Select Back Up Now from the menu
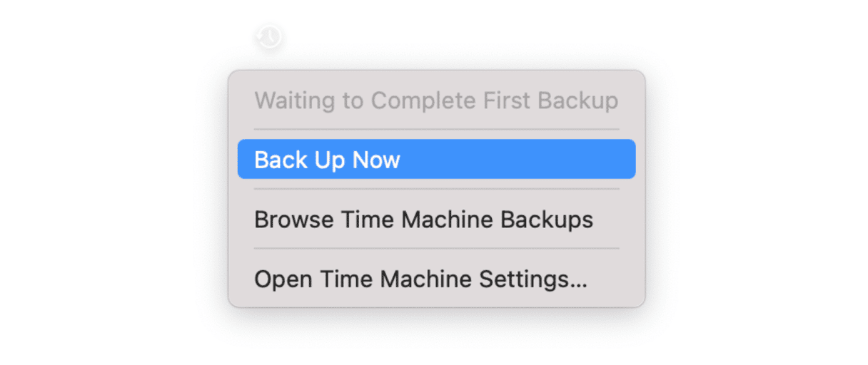Screen dimensions: 868x365 (436, 159)
